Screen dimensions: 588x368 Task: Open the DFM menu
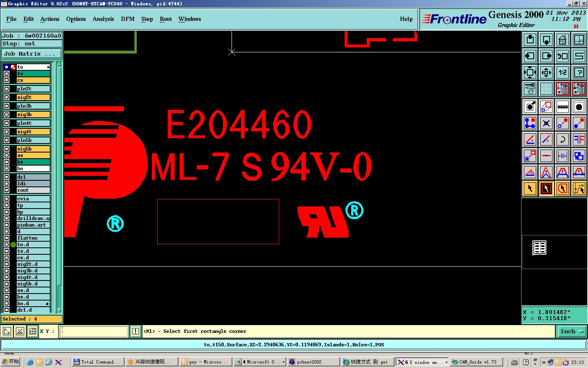click(x=128, y=19)
